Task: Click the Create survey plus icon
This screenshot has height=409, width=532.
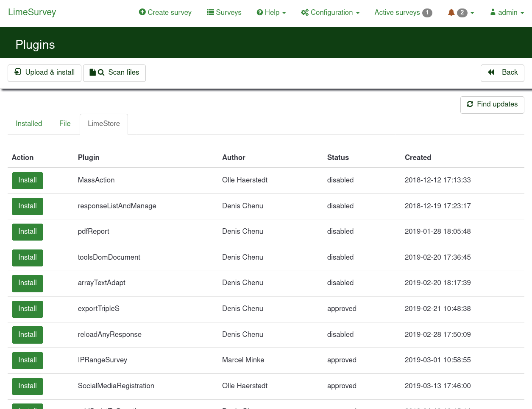Action: click(142, 12)
